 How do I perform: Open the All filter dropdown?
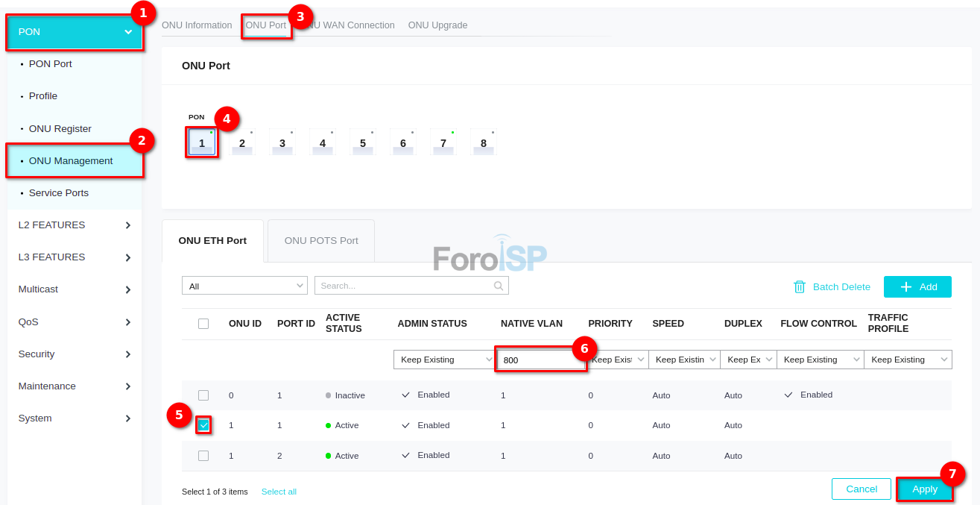(x=244, y=286)
